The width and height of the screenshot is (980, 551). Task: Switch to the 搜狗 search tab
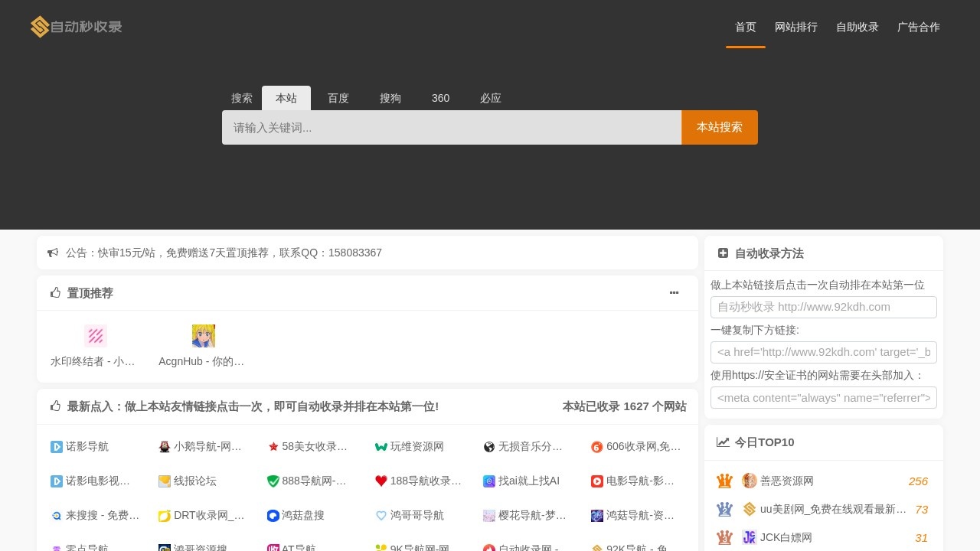[x=390, y=98]
